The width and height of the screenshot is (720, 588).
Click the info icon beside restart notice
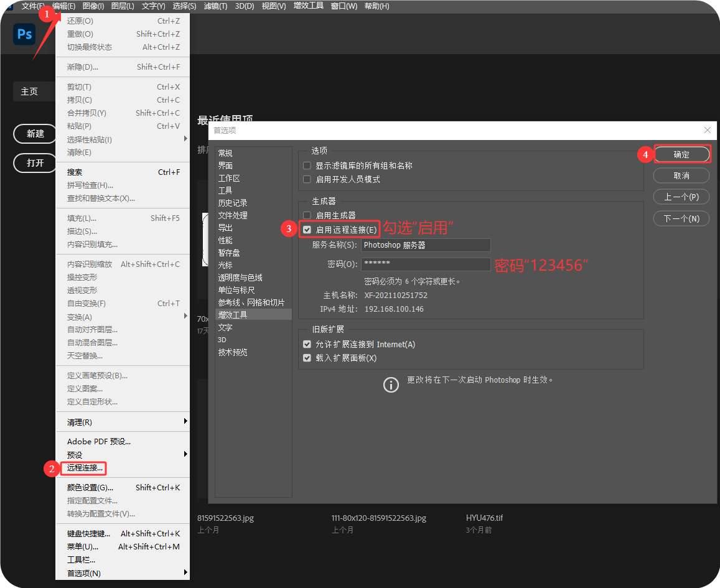pos(391,385)
